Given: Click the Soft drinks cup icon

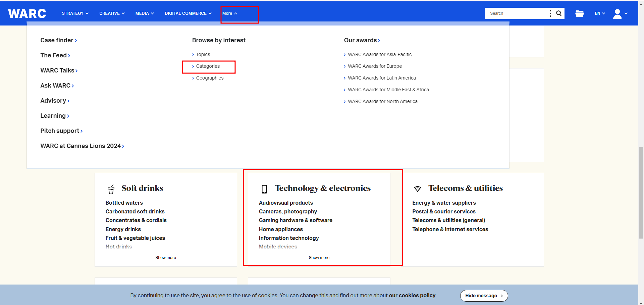Looking at the screenshot, I should 111,189.
